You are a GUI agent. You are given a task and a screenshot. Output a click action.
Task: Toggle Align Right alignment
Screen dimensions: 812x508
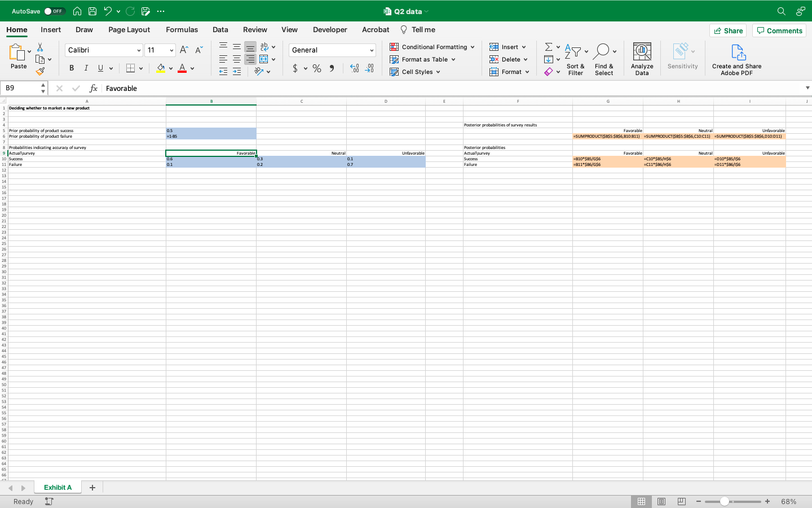coord(250,59)
